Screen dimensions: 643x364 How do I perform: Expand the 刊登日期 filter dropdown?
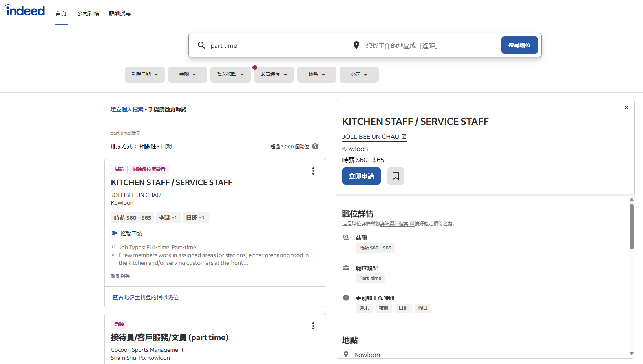click(x=145, y=75)
